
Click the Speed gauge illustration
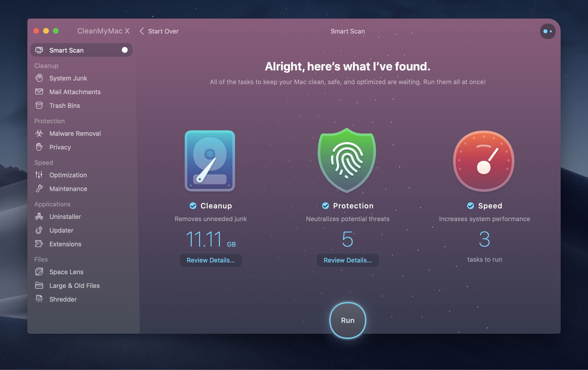pos(484,161)
